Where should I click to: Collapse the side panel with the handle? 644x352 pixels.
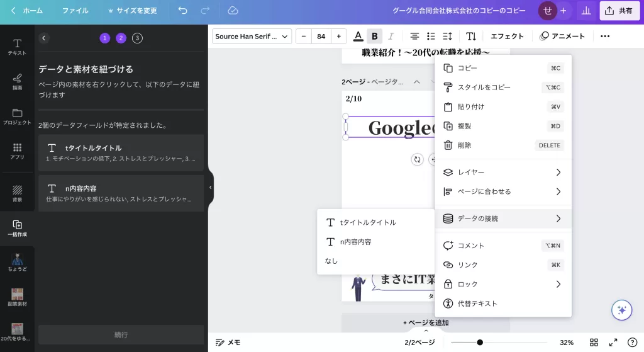pos(210,188)
